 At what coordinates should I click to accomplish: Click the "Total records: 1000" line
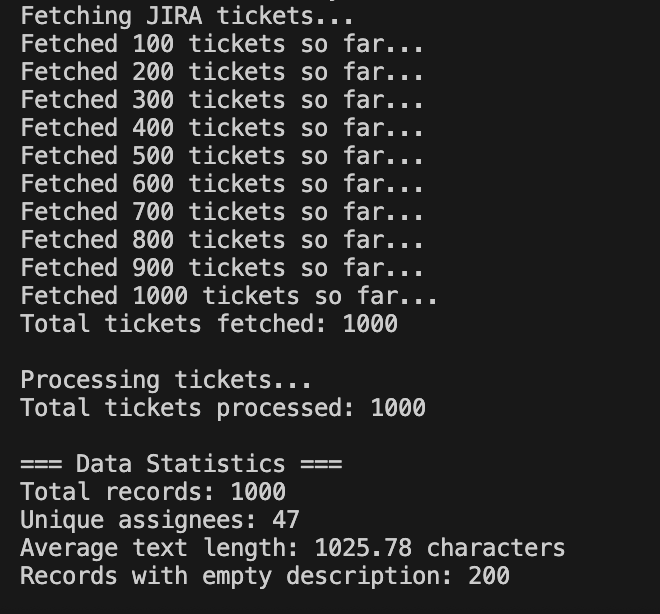[153, 492]
